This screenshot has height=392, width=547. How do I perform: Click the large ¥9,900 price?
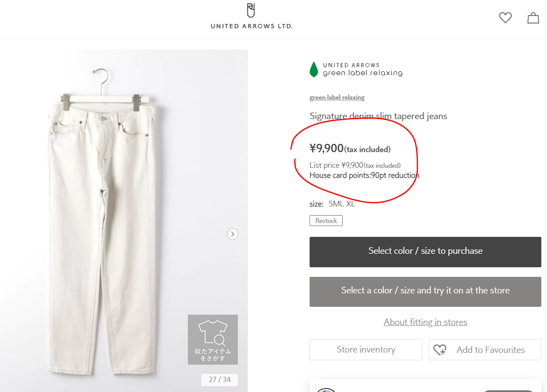tap(327, 149)
